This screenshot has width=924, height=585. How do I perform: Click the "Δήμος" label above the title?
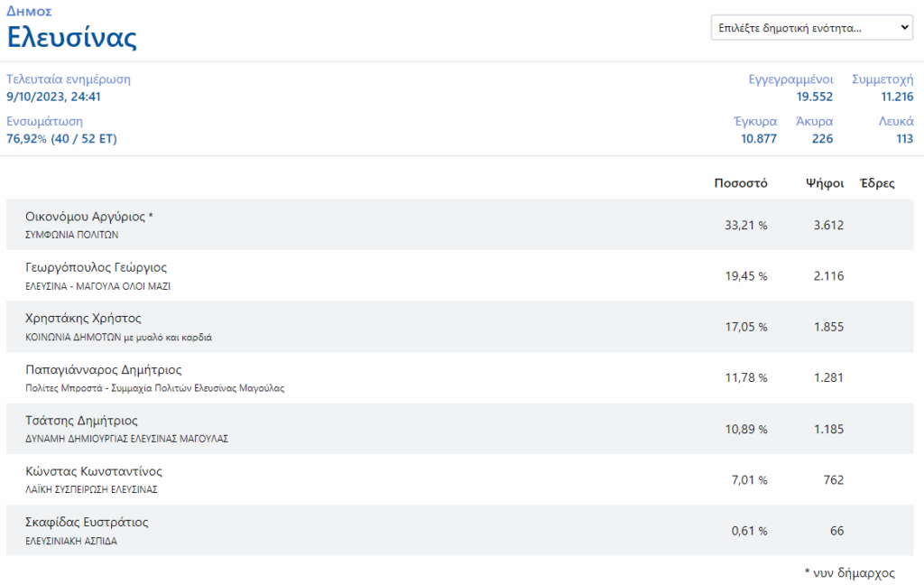29,12
